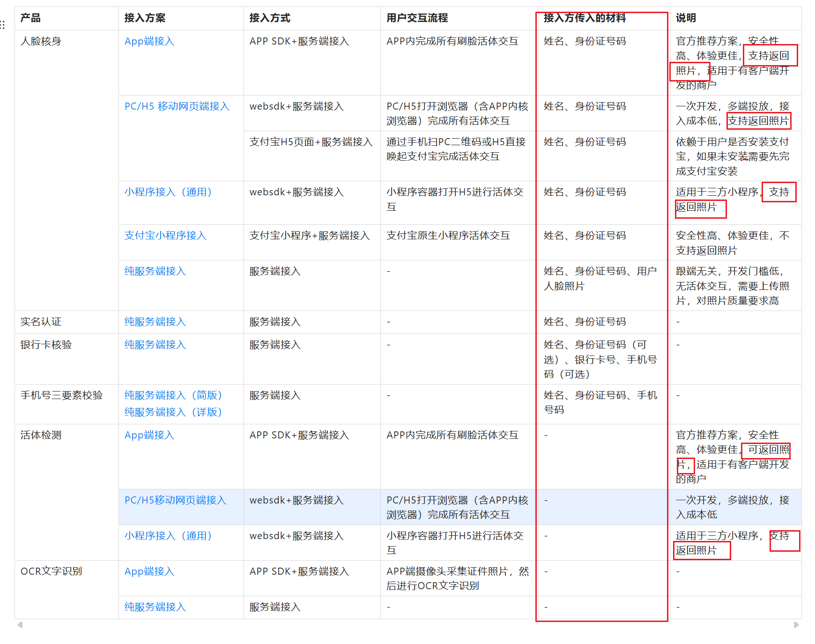
Task: Open the App端接入 link in the 人脸核身 row
Action: pyautogui.click(x=149, y=41)
